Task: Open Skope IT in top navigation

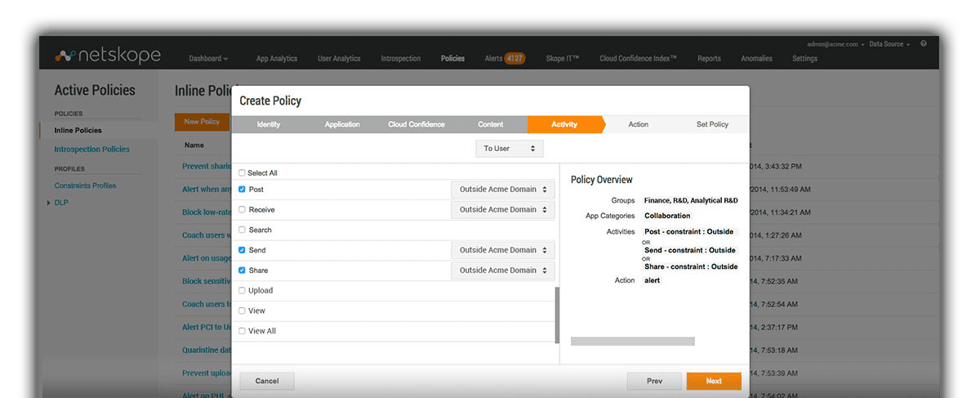Action: [x=563, y=59]
